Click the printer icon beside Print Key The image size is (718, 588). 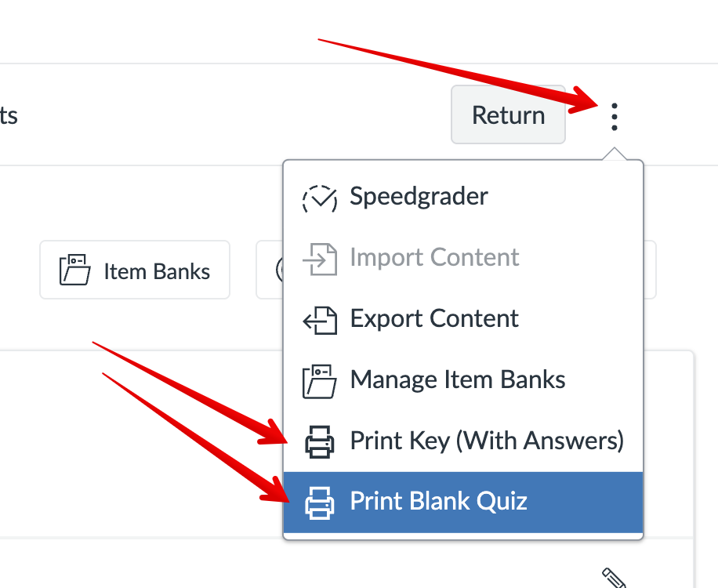tap(319, 442)
